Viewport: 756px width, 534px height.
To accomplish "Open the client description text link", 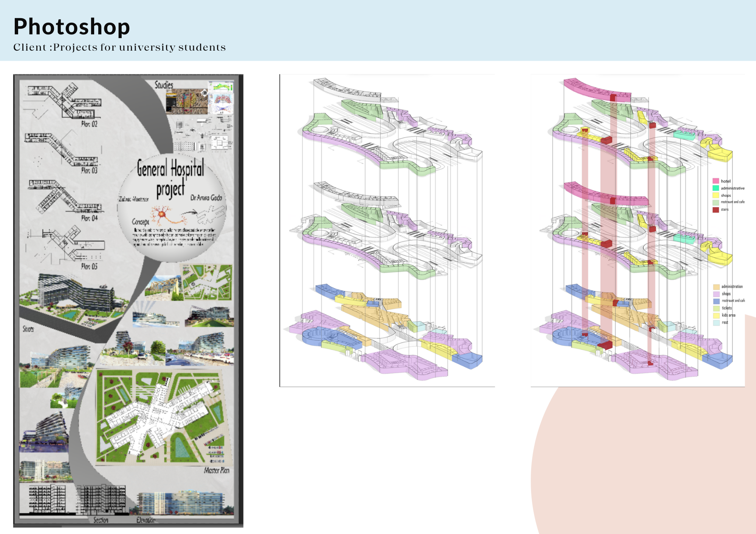I will (120, 47).
